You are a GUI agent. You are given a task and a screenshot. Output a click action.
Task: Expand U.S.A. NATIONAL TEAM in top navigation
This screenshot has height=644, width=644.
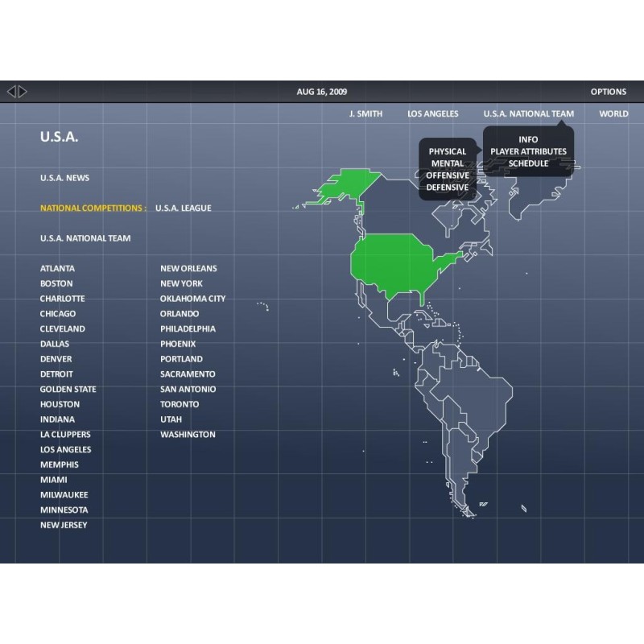pyautogui.click(x=528, y=114)
